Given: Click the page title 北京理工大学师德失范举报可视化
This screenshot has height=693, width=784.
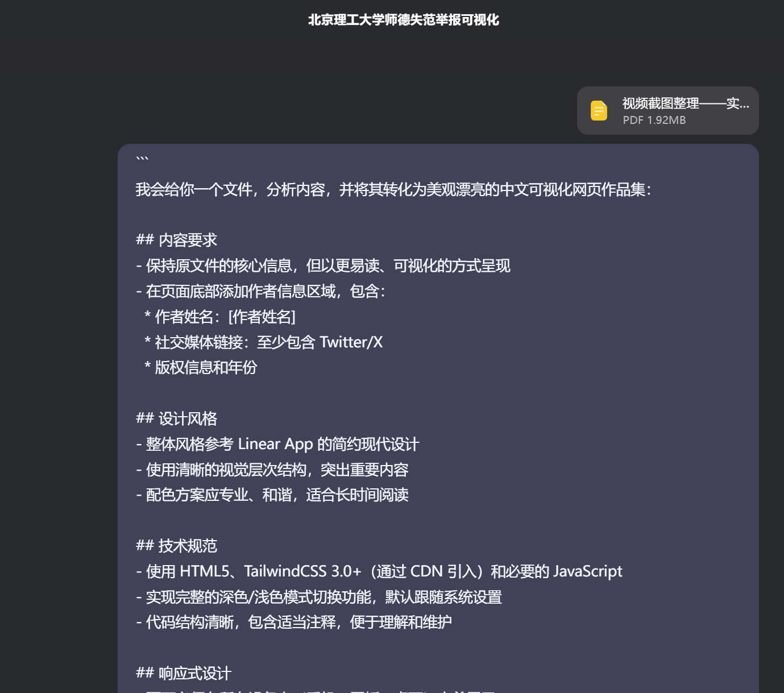Looking at the screenshot, I should pyautogui.click(x=403, y=20).
